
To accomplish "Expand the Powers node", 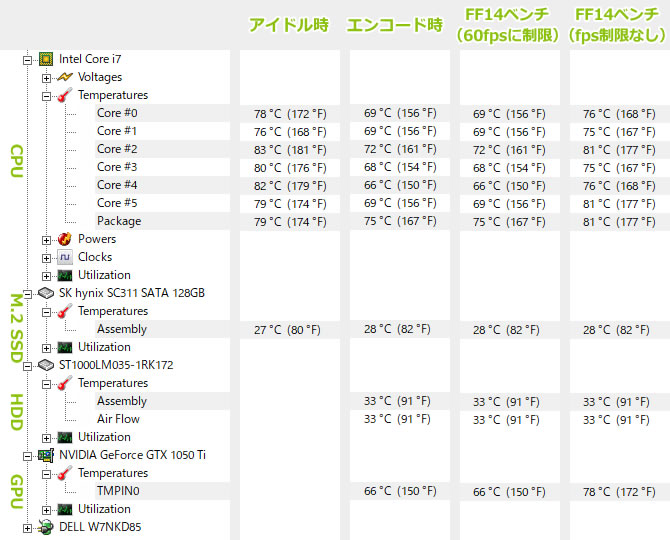I will click(46, 240).
